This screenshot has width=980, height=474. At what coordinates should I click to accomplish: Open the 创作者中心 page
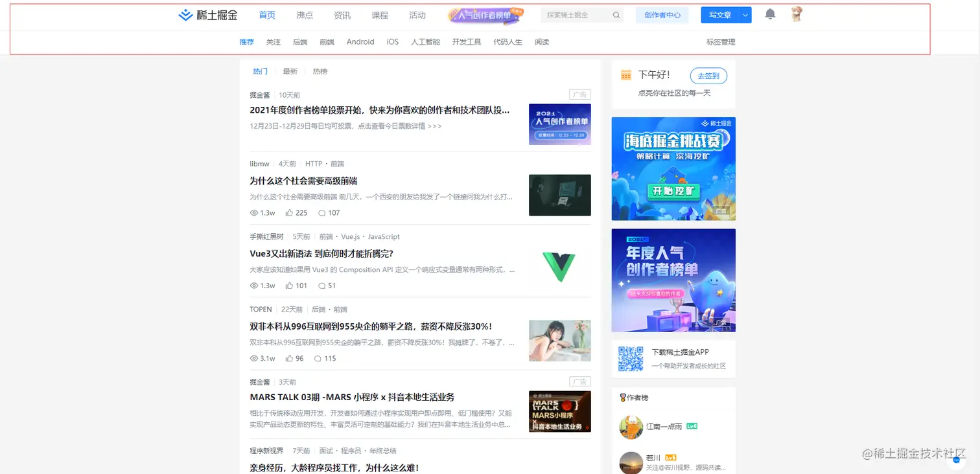click(662, 14)
